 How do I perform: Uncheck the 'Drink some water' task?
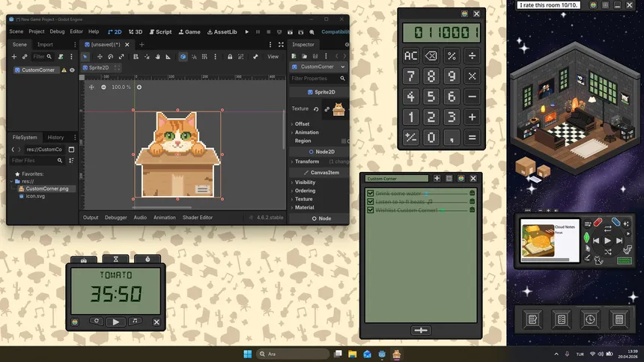370,194
